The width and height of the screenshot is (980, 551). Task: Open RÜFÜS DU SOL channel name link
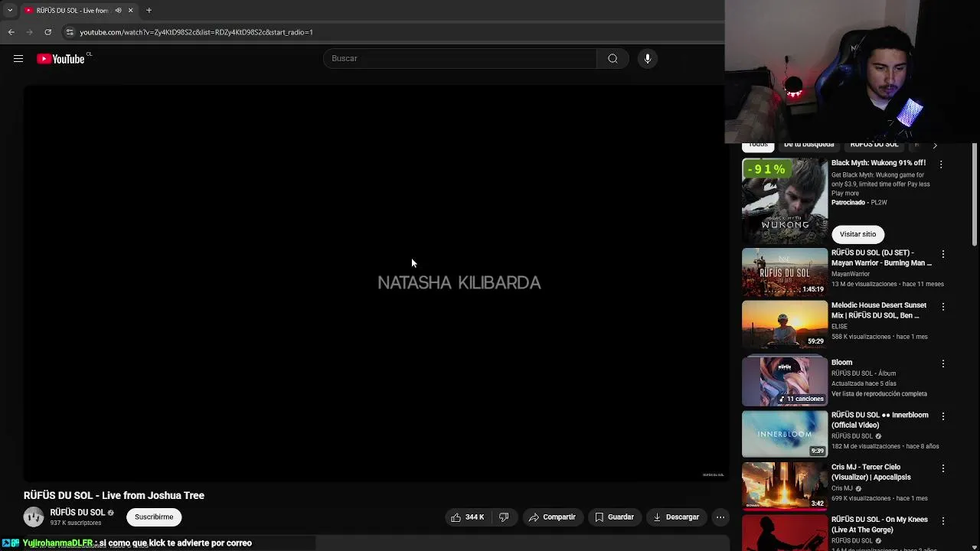(77, 513)
